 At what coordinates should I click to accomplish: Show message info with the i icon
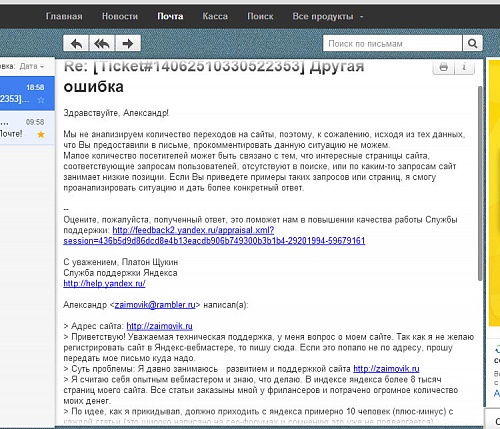pos(464,67)
